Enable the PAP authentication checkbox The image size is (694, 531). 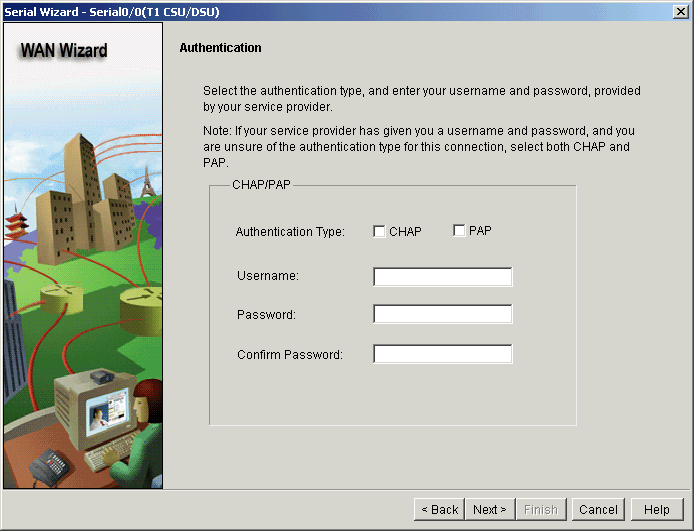tap(459, 231)
